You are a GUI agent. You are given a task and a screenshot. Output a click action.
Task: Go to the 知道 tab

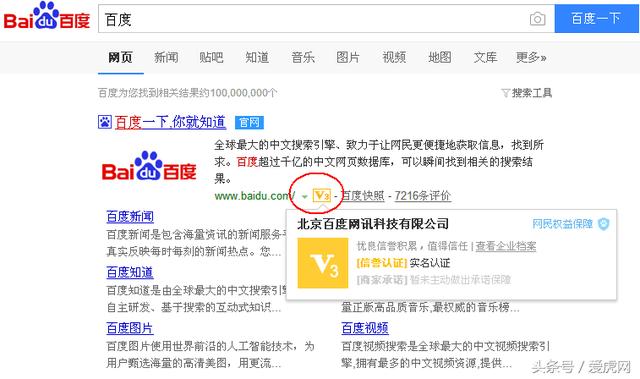[257, 58]
